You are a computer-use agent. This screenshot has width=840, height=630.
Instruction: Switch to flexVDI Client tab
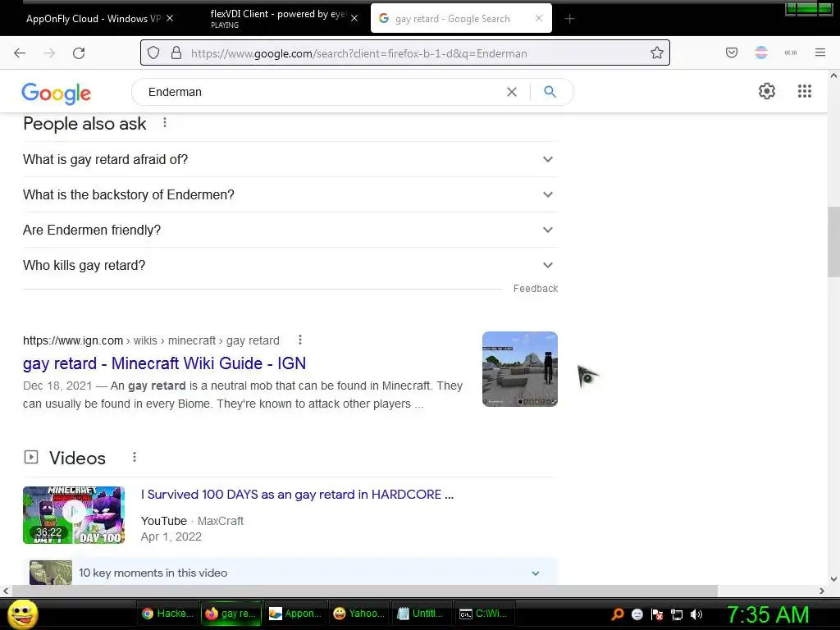[x=277, y=19]
